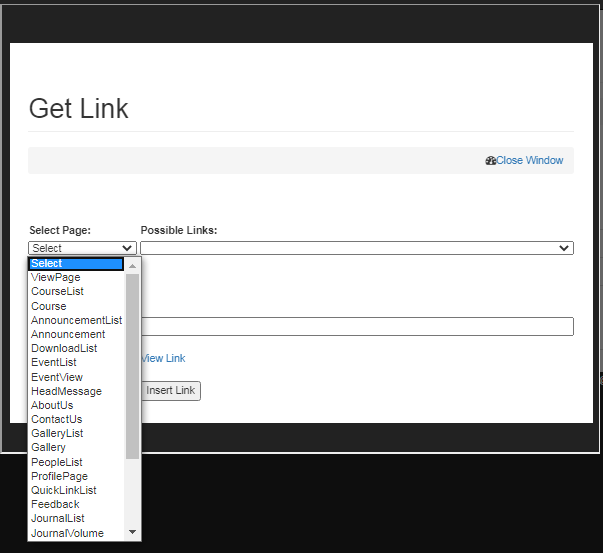Select Feedback page option
Screen dimensions: 603x553
(x=55, y=504)
